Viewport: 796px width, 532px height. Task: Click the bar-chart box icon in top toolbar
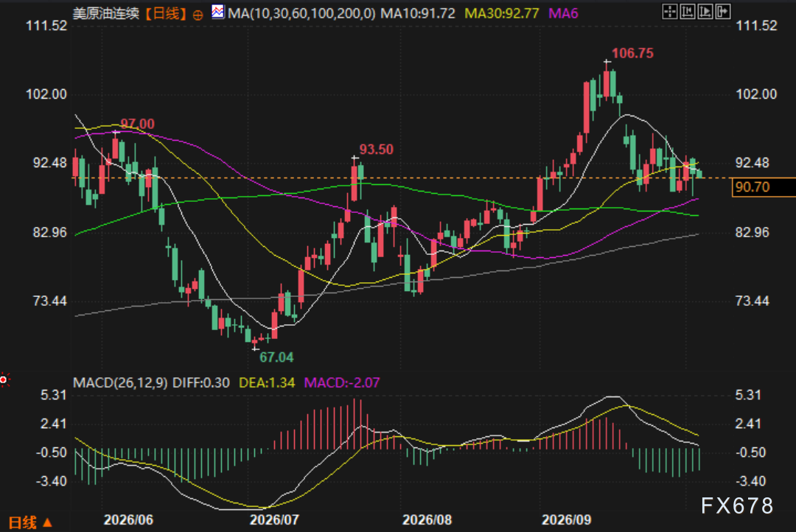point(688,12)
